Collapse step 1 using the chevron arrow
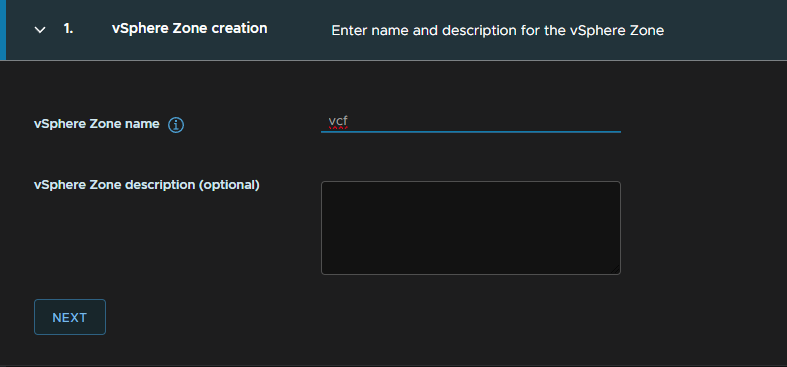The height and width of the screenshot is (367, 787). [40, 30]
